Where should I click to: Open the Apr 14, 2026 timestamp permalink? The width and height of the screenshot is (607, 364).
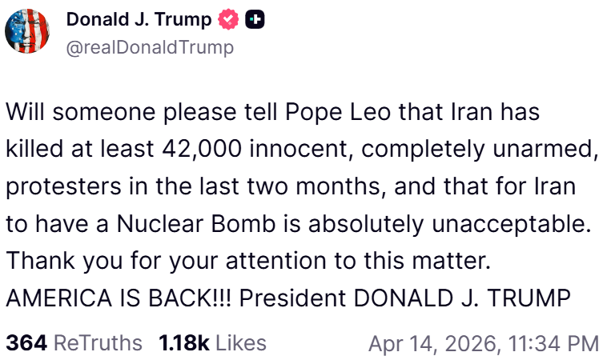483,344
